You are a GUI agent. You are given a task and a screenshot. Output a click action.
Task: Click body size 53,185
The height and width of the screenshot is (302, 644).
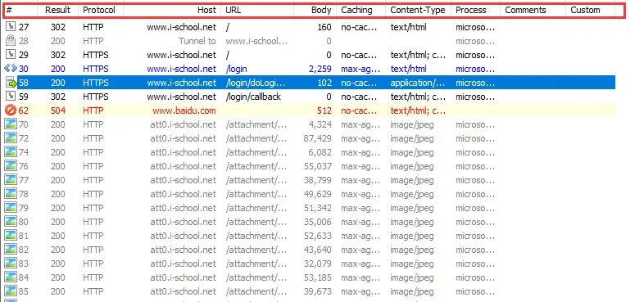coord(317,277)
